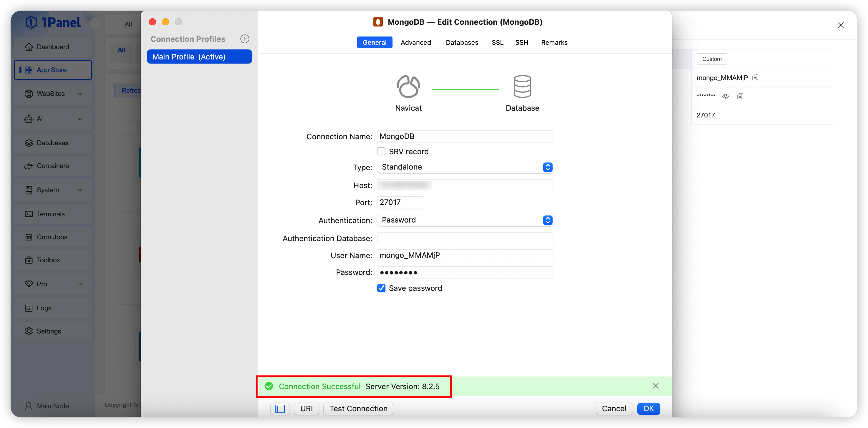Copy the mongo_MMAMjP username
This screenshot has height=428, width=868.
[x=755, y=78]
